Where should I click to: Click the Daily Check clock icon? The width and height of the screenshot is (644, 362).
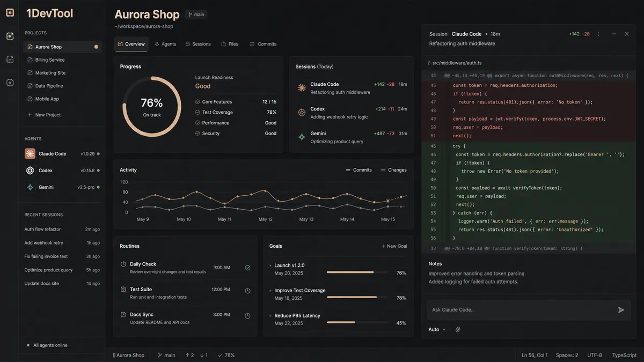tap(123, 264)
